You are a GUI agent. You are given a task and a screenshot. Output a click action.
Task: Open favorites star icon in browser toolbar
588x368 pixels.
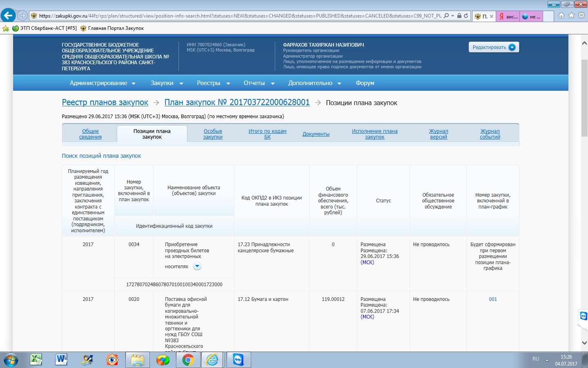click(571, 16)
